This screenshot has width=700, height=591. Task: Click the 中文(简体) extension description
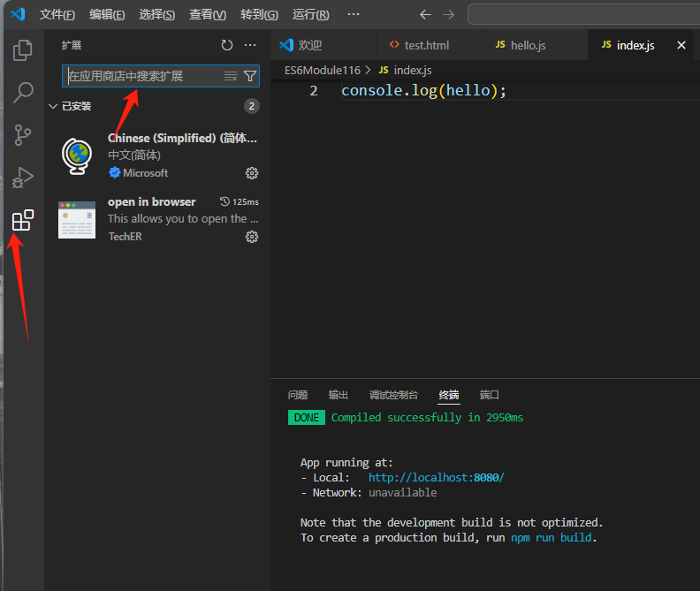(134, 155)
